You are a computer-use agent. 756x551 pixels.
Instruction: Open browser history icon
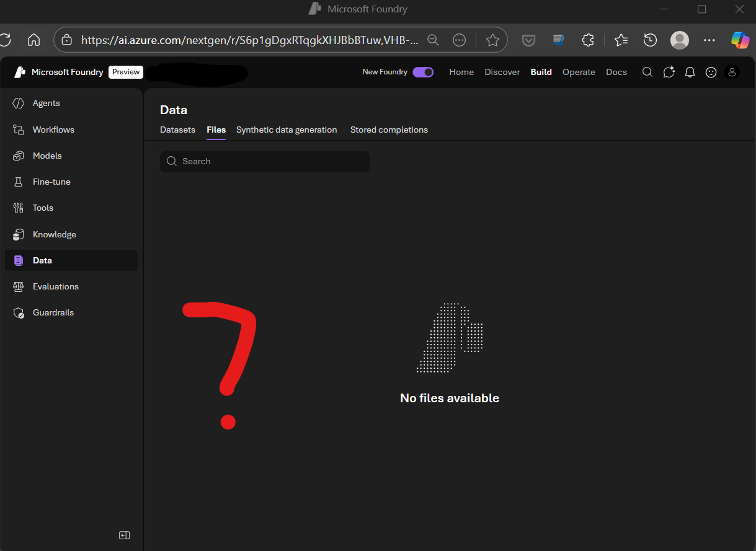(650, 40)
